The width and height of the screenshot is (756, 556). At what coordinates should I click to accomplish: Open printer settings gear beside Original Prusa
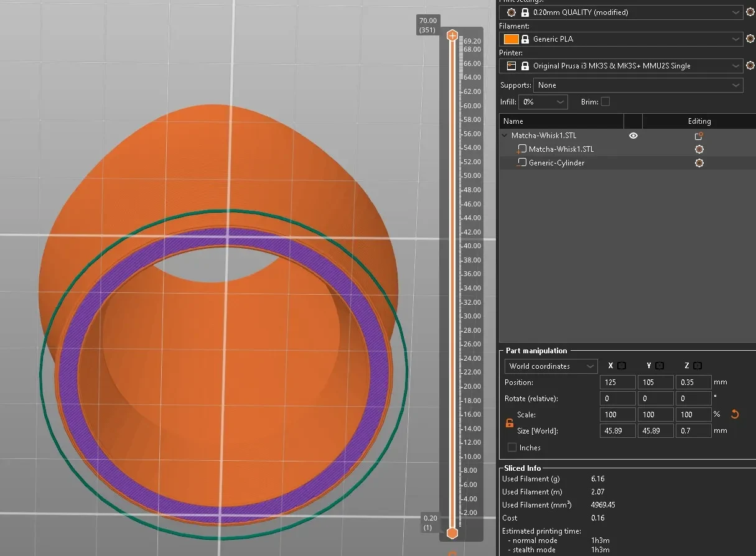[x=750, y=65]
